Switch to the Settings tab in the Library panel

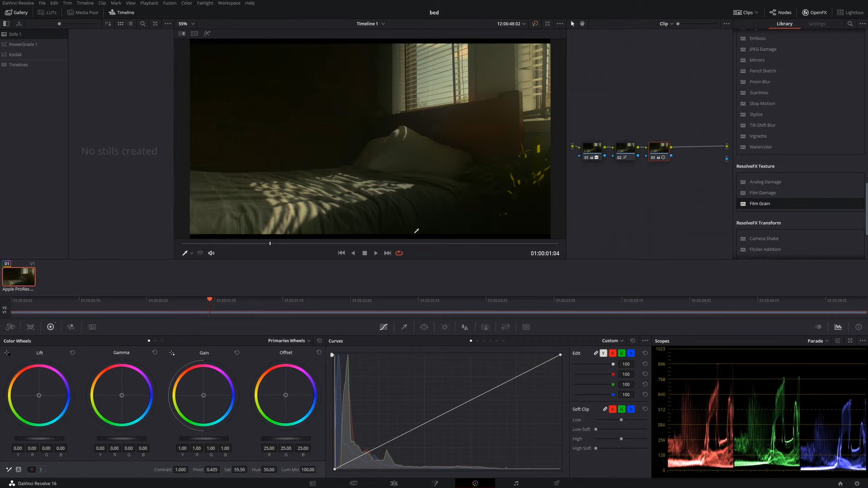tap(818, 24)
